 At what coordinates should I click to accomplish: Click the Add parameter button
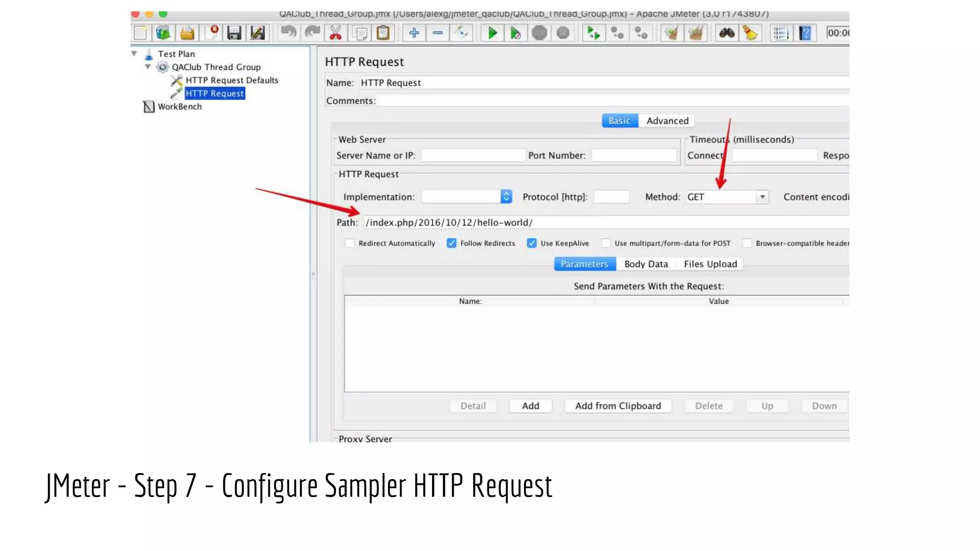pyautogui.click(x=530, y=406)
